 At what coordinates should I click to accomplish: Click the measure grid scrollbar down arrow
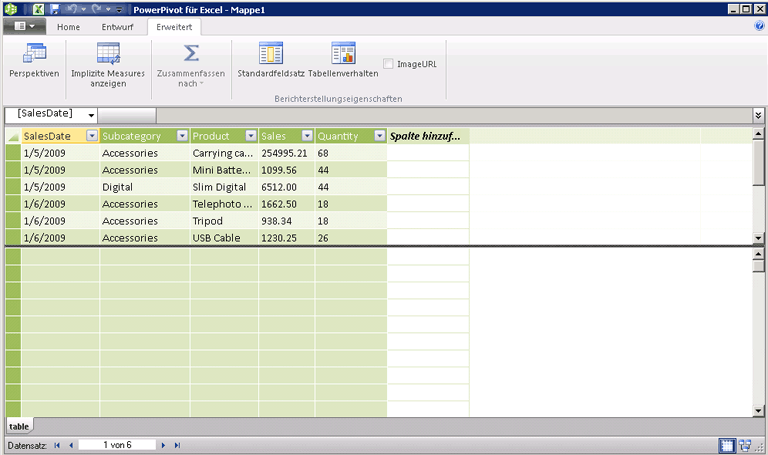pyautogui.click(x=758, y=411)
